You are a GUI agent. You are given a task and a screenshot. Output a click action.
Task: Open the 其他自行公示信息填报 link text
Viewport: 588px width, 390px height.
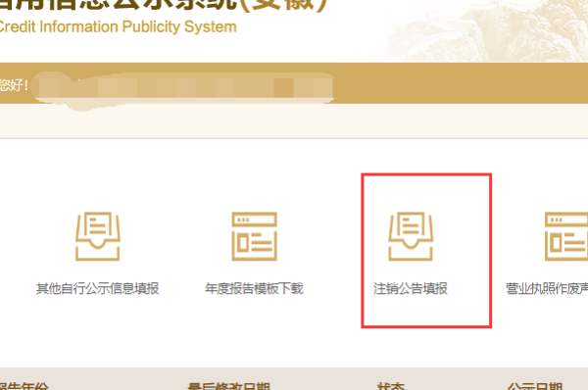pos(97,288)
